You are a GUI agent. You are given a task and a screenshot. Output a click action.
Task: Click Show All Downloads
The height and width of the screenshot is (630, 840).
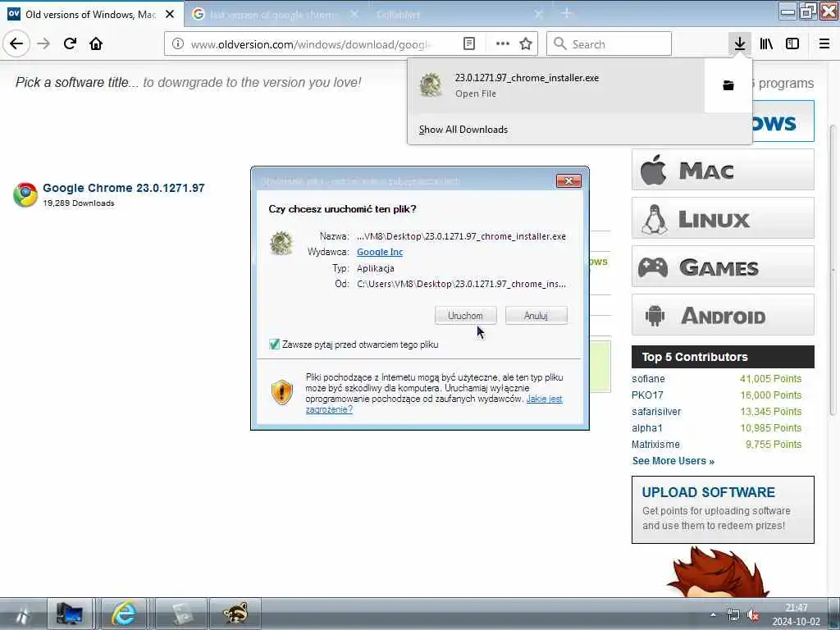click(x=463, y=129)
